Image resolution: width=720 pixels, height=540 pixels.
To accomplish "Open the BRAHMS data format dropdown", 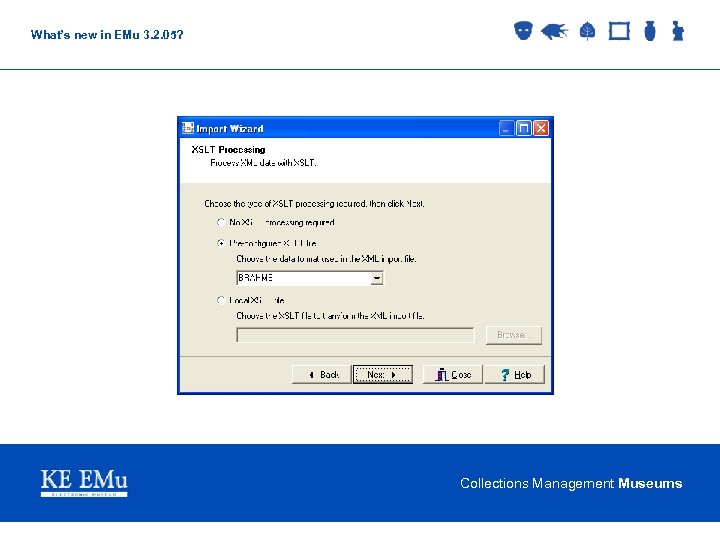I will tap(377, 278).
